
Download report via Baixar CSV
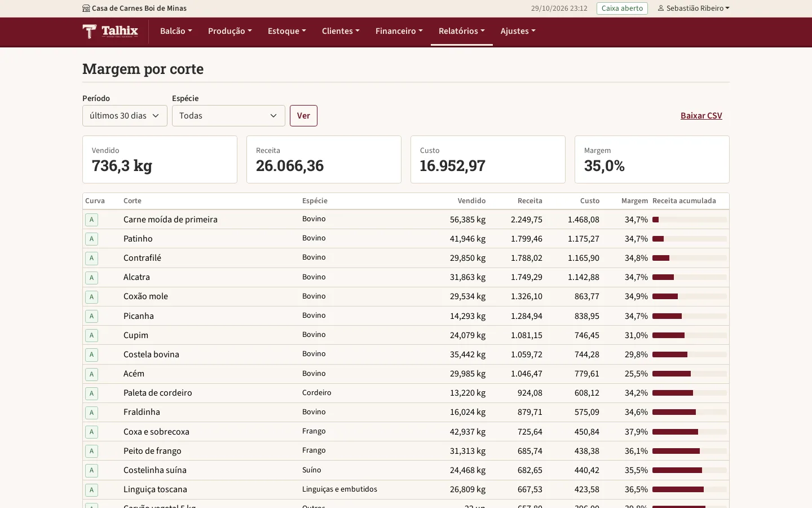pyautogui.click(x=701, y=116)
